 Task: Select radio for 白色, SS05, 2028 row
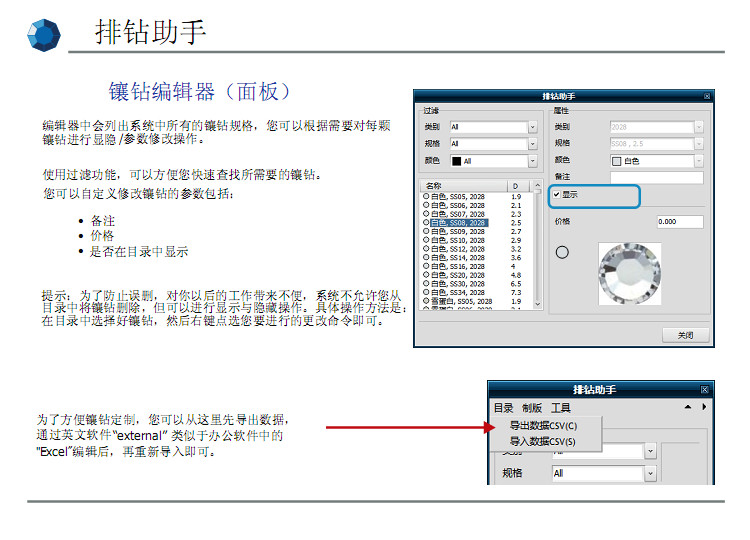click(x=427, y=197)
